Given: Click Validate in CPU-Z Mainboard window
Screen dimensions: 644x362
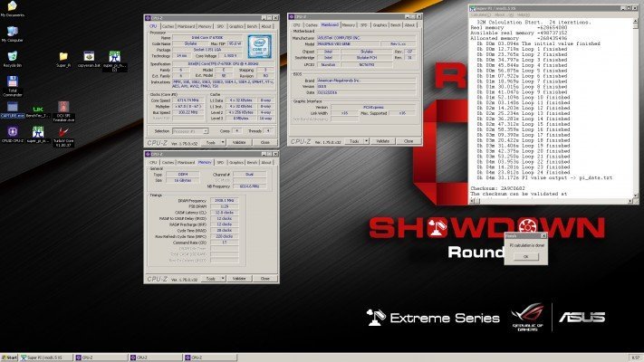Looking at the screenshot, I should (x=383, y=141).
